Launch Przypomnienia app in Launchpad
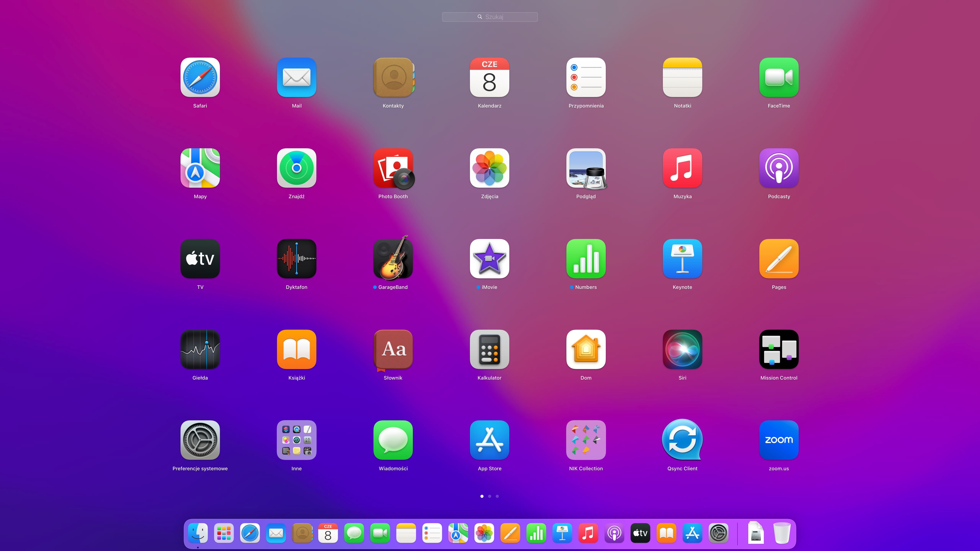This screenshot has height=551, width=980. click(x=586, y=77)
